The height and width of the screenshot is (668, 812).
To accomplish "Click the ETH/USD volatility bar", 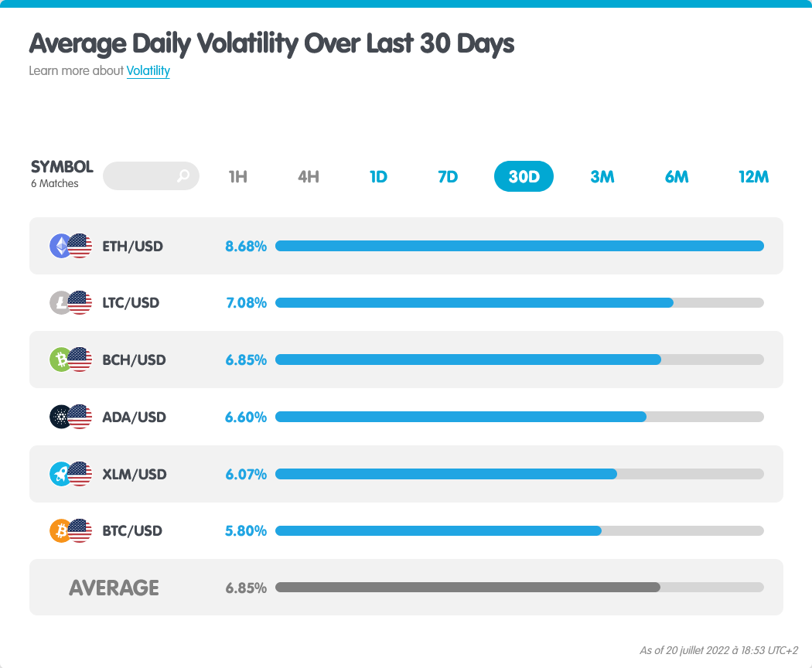I will (520, 246).
